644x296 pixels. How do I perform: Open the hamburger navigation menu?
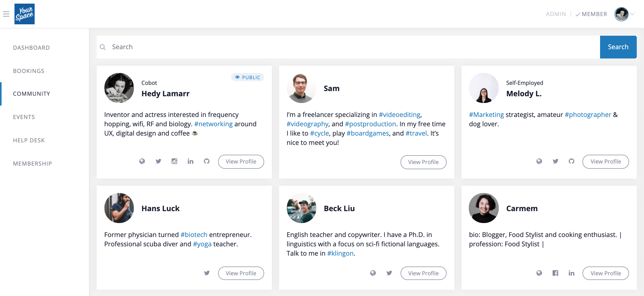pos(6,14)
